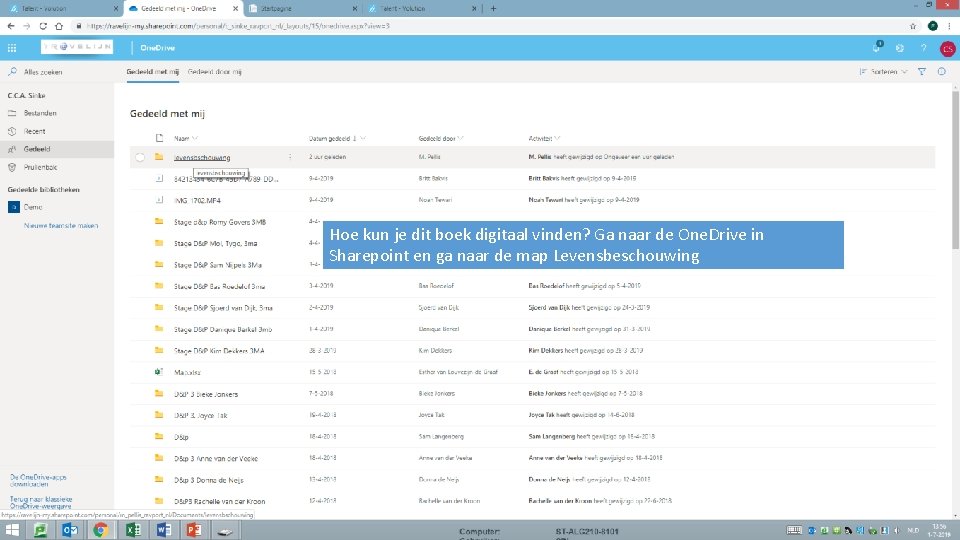Open folder Stage D&P Kim Dekkers 3MA
Screen dimensions: 960x540
219,351
